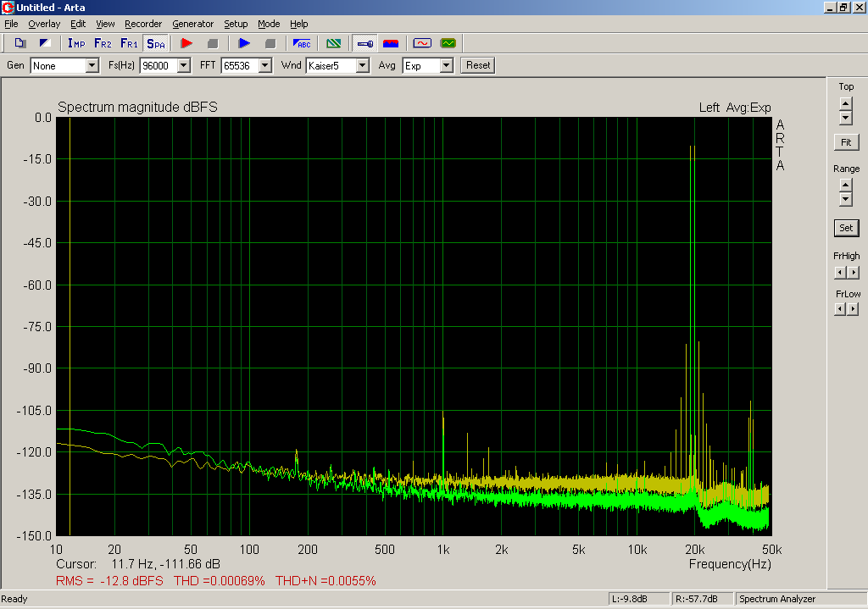This screenshot has height=609, width=868.
Task: Click the black-and-white contrast toolbar icon
Action: [46, 43]
